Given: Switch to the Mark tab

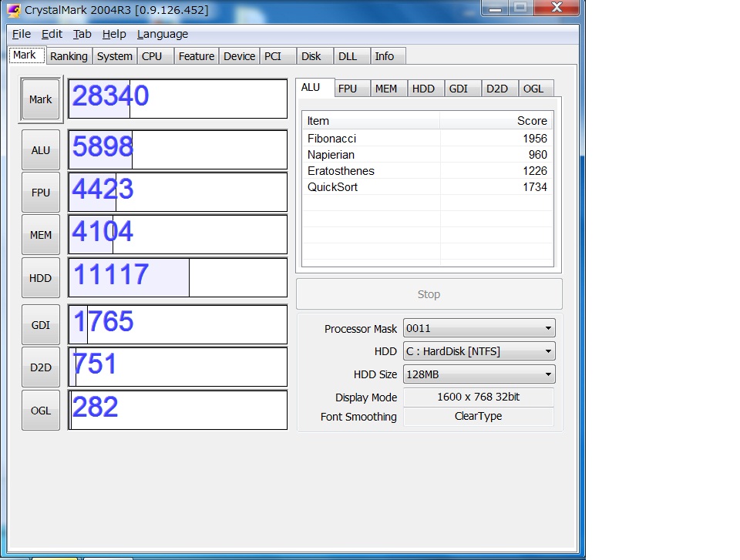Looking at the screenshot, I should point(26,55).
